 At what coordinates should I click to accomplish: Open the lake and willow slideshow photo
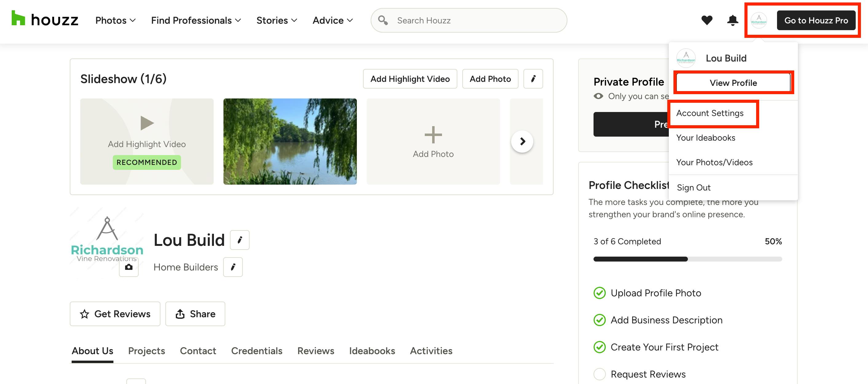coord(290,142)
